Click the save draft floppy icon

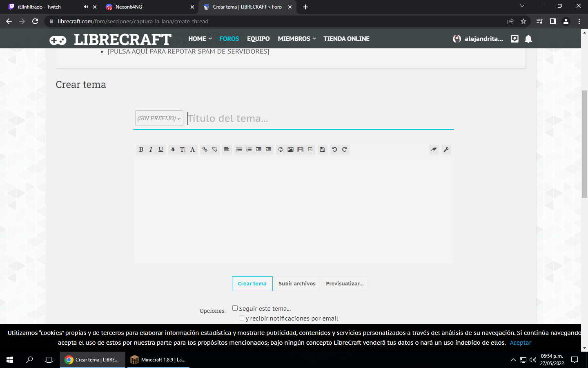pos(322,150)
